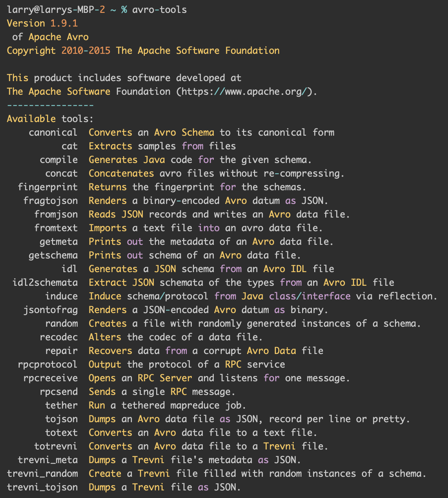Select the 'rpcreceive' tool name

50,378
